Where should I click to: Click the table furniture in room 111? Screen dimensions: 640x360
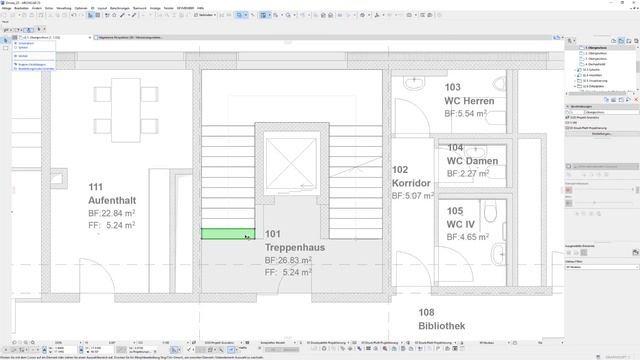pyautogui.click(x=126, y=110)
